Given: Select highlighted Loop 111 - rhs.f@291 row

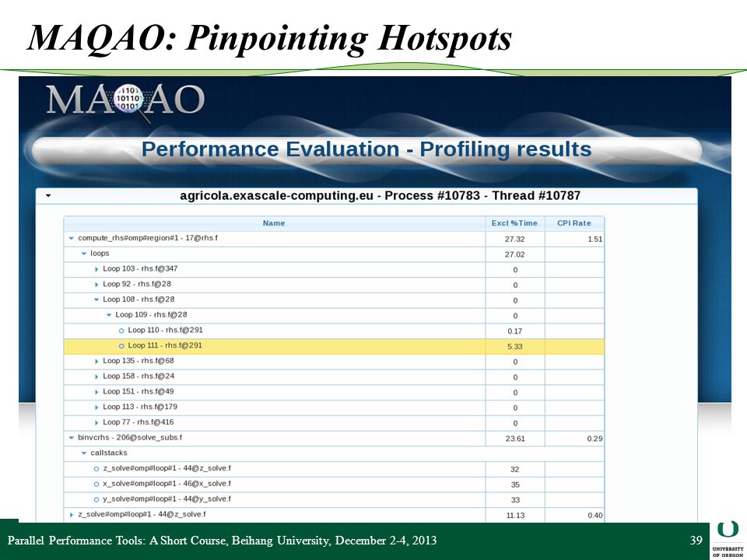Looking at the screenshot, I should pyautogui.click(x=334, y=346).
